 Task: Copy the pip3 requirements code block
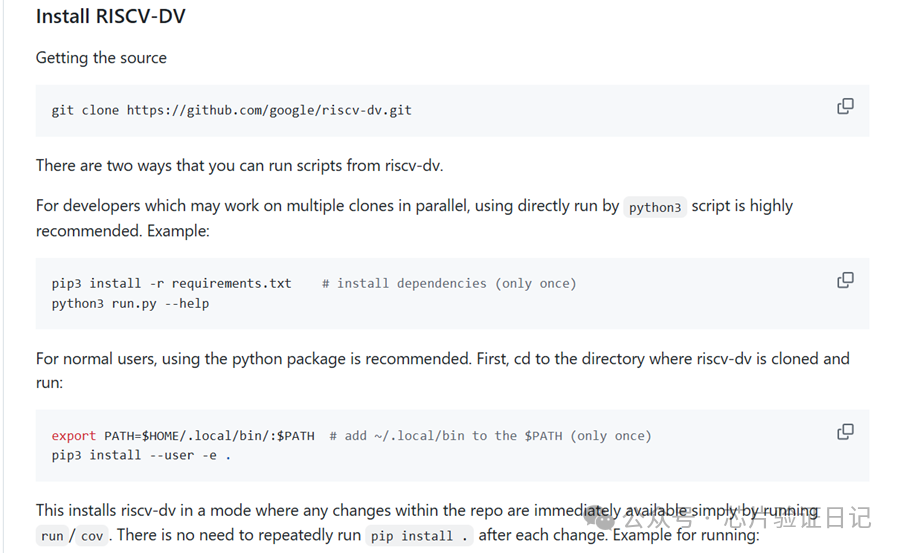(x=845, y=280)
